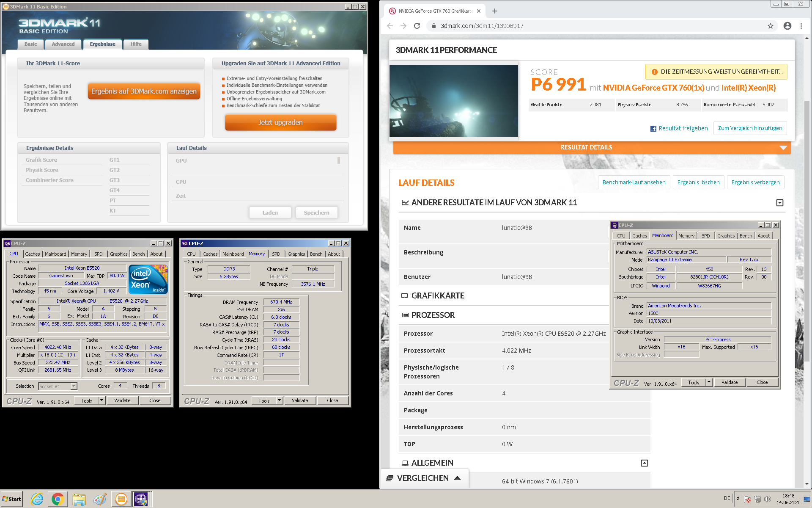The width and height of the screenshot is (812, 508).
Task: Open Tools dropdown arrow in Mainboard window
Action: click(709, 382)
